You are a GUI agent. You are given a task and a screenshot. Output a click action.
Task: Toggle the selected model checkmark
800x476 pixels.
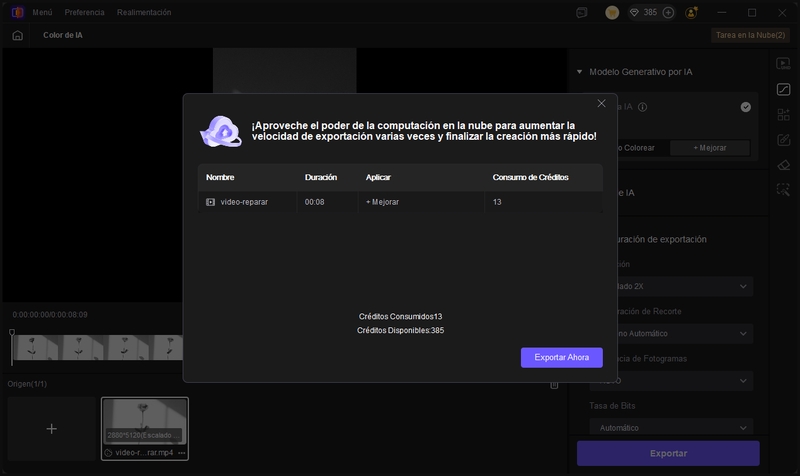(745, 107)
